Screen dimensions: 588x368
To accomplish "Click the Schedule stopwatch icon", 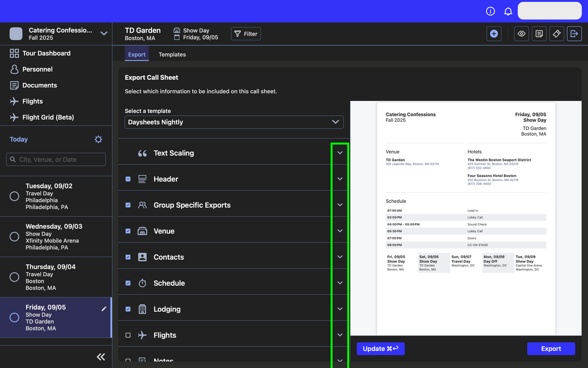I will tap(142, 283).
